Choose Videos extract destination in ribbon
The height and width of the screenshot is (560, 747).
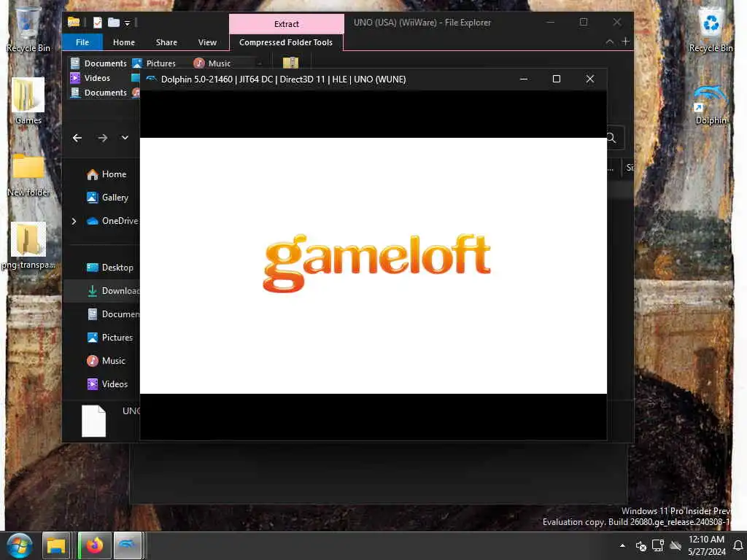point(90,78)
